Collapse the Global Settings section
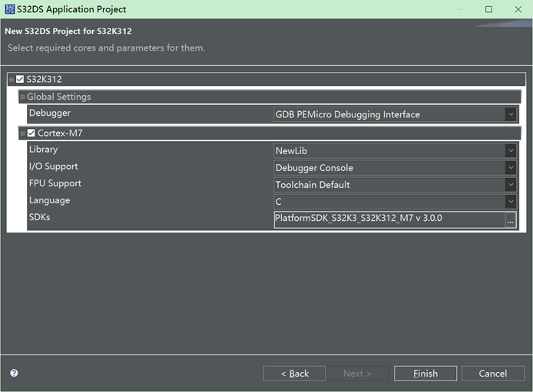This screenshot has width=533, height=392. pyautogui.click(x=22, y=97)
